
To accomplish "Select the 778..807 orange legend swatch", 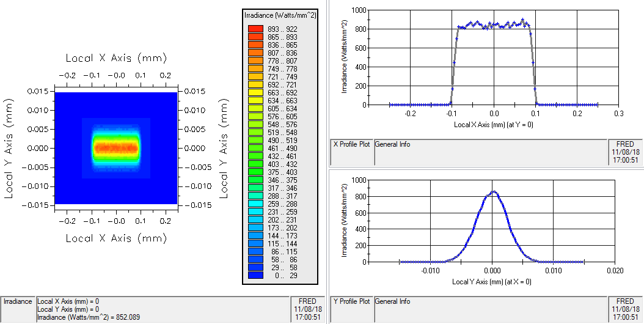I will click(x=255, y=61).
